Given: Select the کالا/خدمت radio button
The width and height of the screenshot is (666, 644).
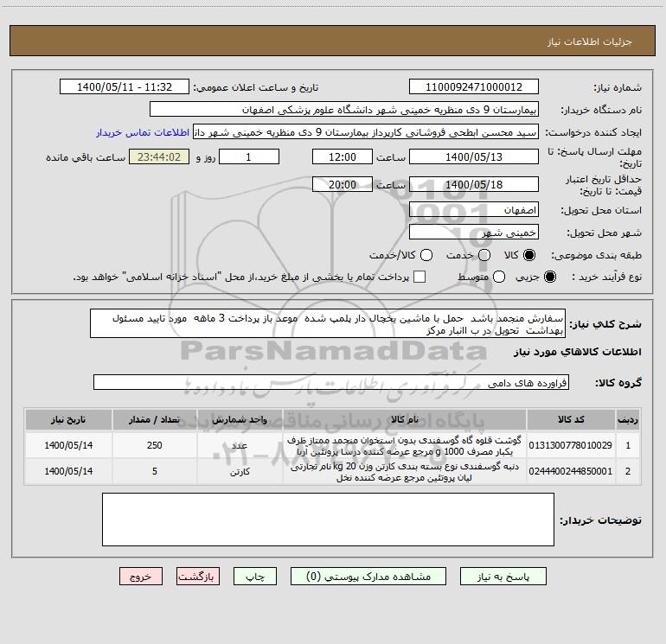Looking at the screenshot, I should (x=426, y=255).
